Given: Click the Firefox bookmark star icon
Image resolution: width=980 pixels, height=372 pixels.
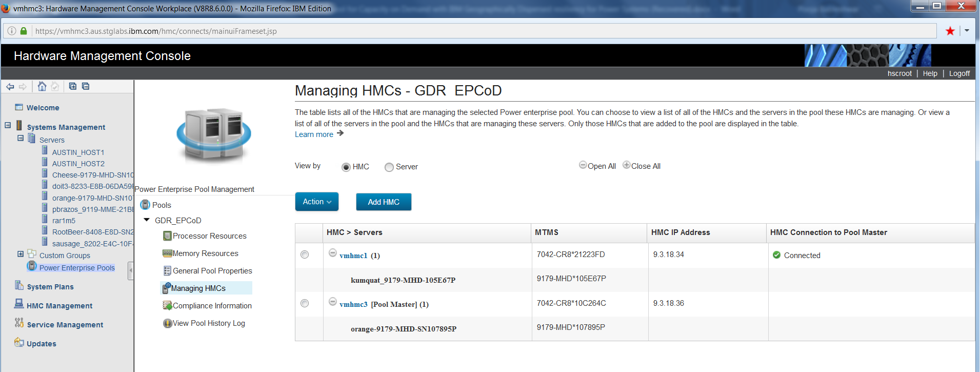Looking at the screenshot, I should (950, 31).
